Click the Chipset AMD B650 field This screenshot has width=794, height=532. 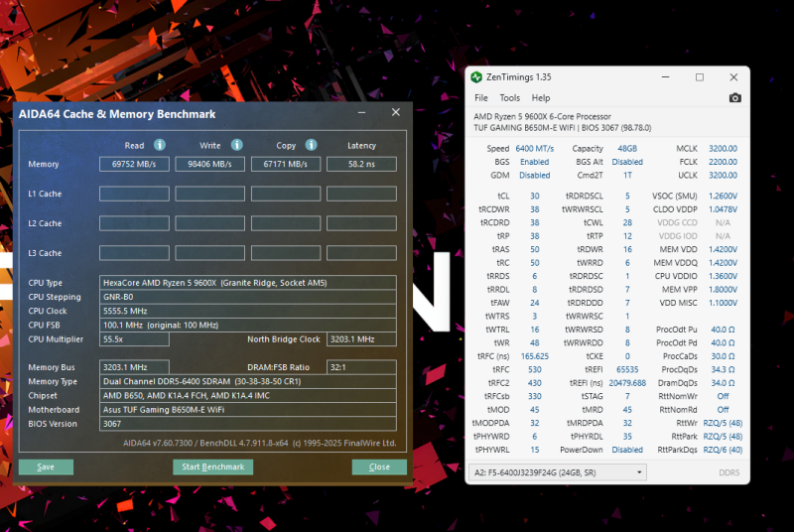point(247,395)
